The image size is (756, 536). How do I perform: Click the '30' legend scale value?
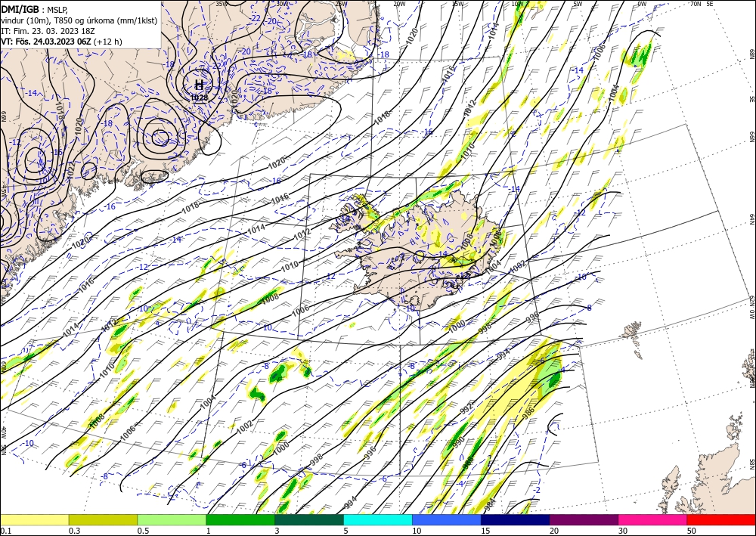click(622, 531)
